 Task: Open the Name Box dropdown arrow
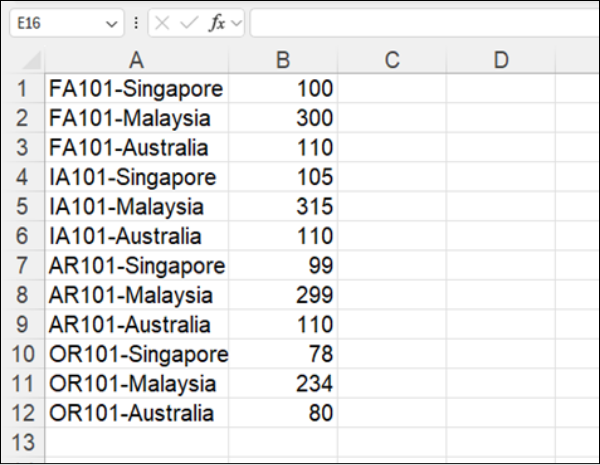[x=111, y=24]
